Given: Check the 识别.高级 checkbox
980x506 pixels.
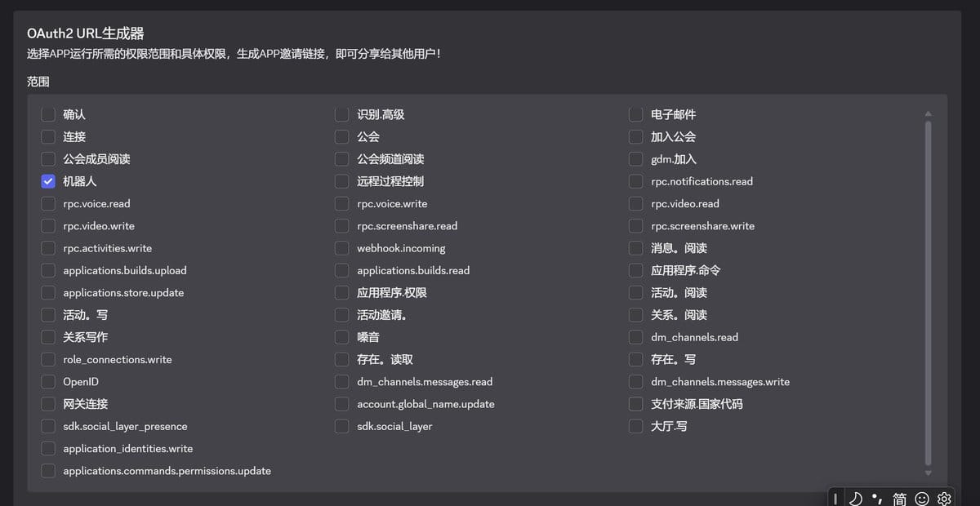Looking at the screenshot, I should (342, 114).
